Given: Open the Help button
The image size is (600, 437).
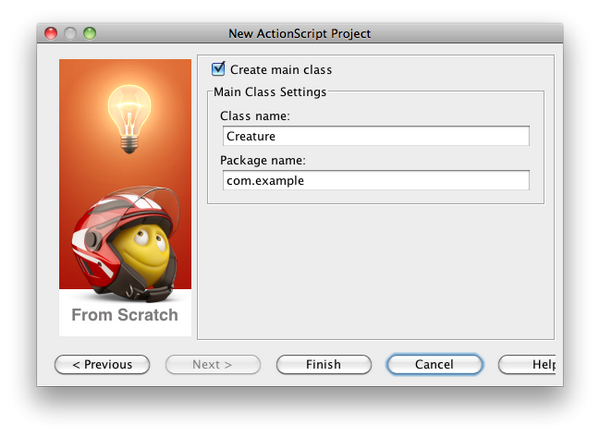Looking at the screenshot, I should coord(530,365).
